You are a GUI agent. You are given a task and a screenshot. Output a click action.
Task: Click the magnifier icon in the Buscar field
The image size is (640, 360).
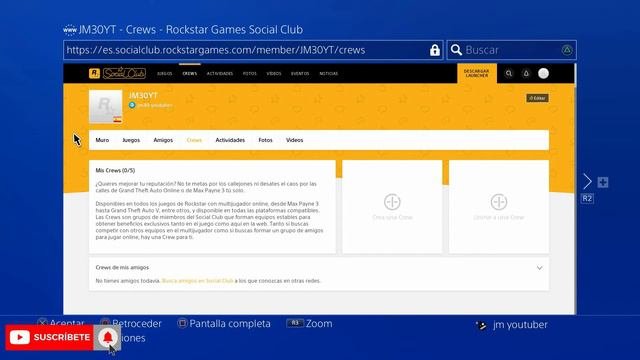point(456,50)
